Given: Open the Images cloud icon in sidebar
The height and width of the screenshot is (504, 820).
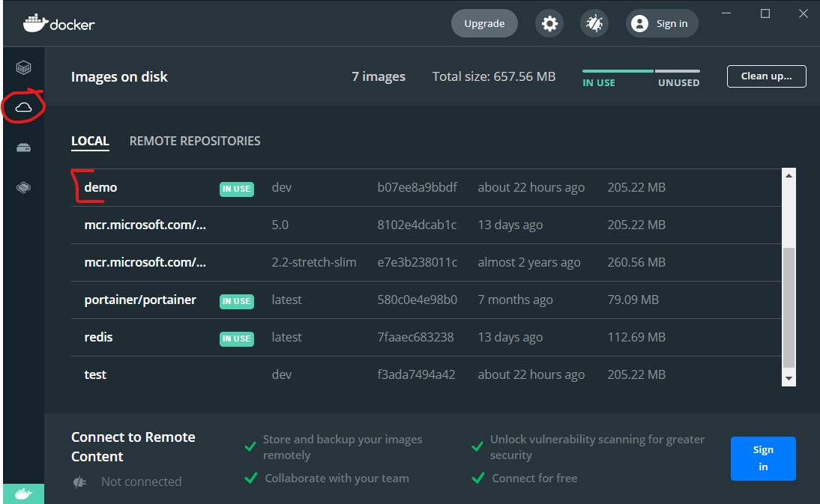Looking at the screenshot, I should coord(23,107).
